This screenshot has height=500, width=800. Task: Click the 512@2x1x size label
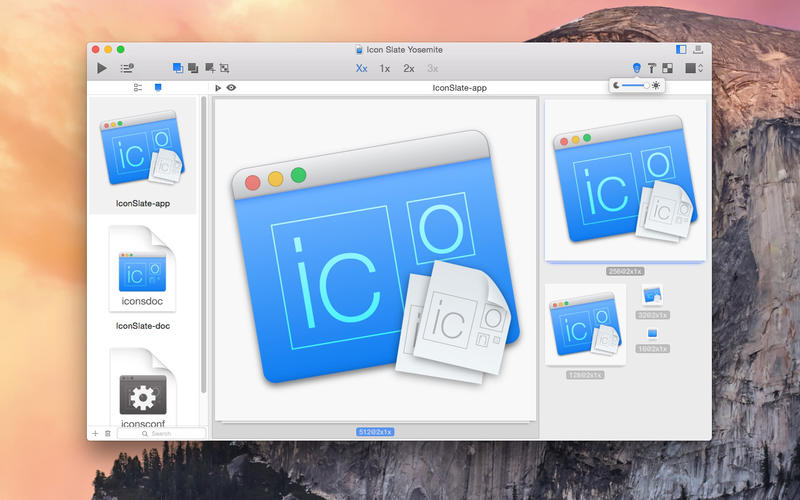point(375,431)
